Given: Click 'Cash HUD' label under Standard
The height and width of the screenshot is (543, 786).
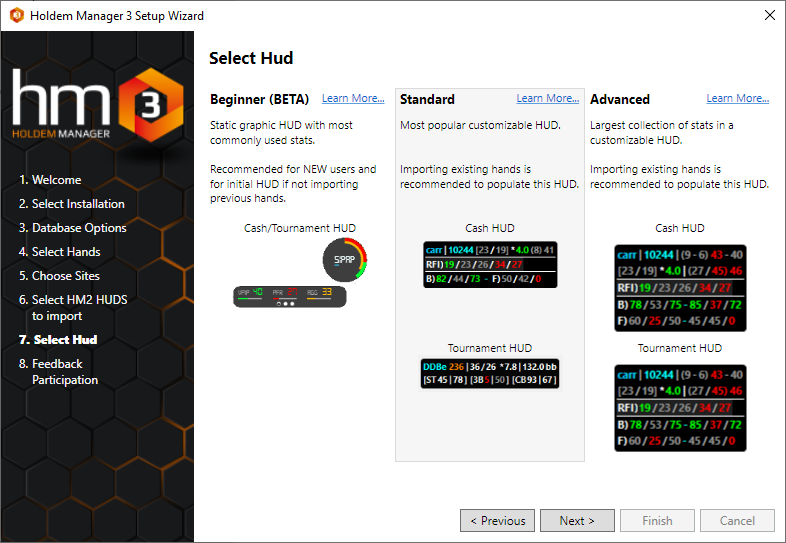Looking at the screenshot, I should pos(490,228).
